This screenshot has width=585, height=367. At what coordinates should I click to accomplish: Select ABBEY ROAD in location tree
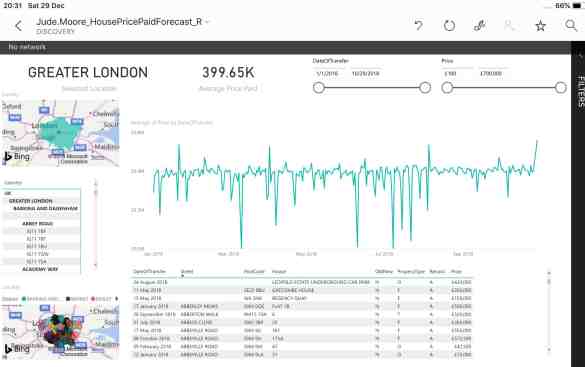[37, 223]
